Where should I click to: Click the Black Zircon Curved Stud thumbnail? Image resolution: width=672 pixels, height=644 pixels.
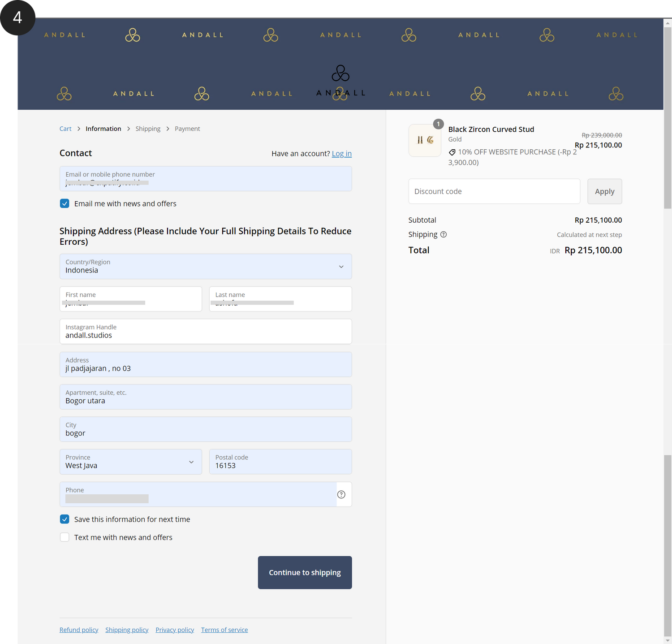point(425,140)
